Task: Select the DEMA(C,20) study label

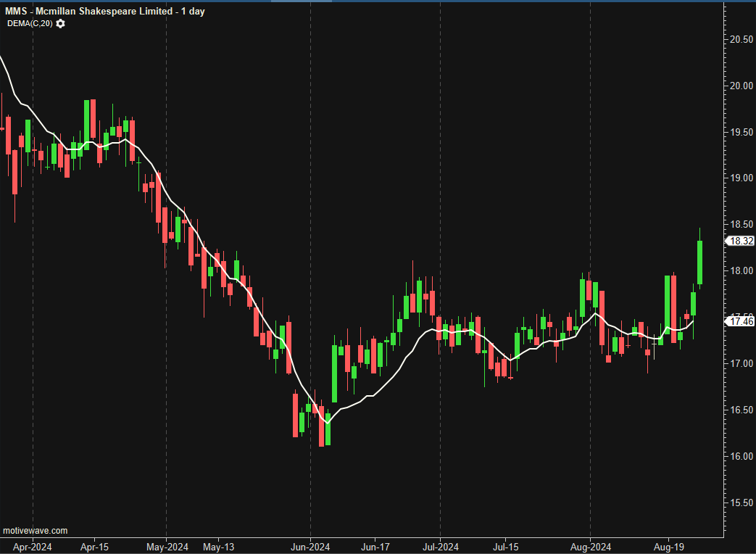Action: pyautogui.click(x=30, y=23)
